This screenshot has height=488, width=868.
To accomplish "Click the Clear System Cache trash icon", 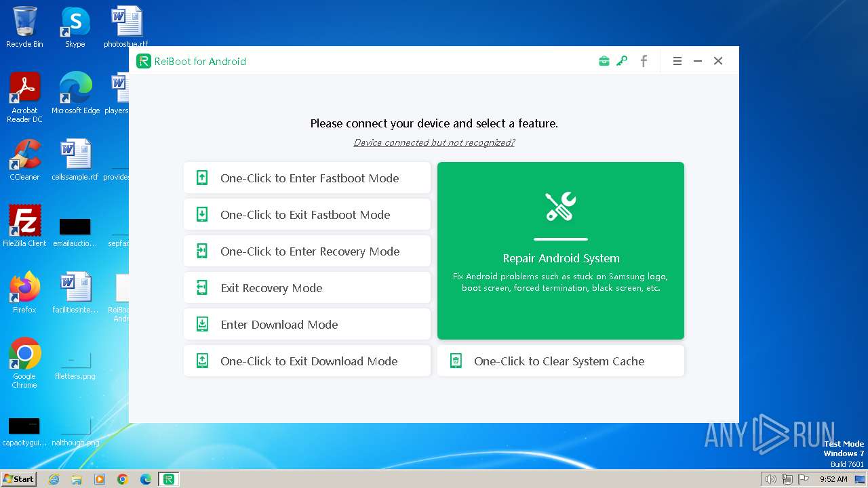I will [x=456, y=361].
